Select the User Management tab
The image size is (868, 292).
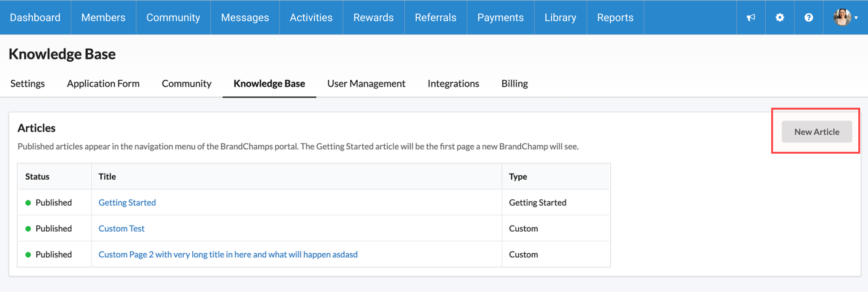(366, 83)
